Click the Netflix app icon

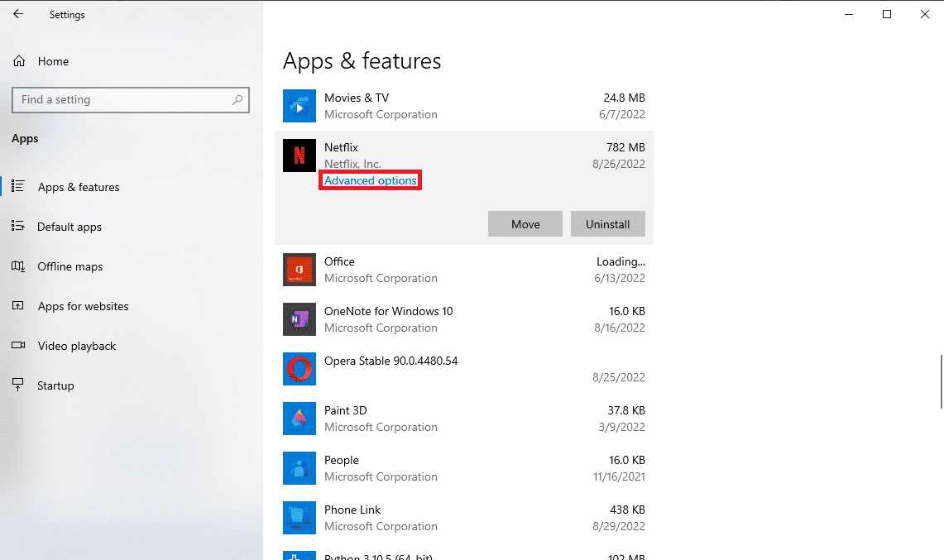click(299, 156)
